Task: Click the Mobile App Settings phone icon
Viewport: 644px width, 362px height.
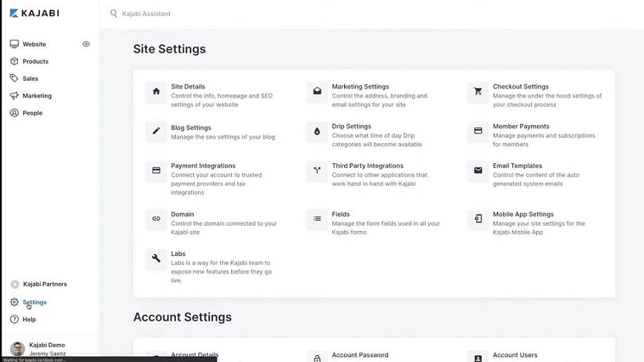Action: point(478,219)
